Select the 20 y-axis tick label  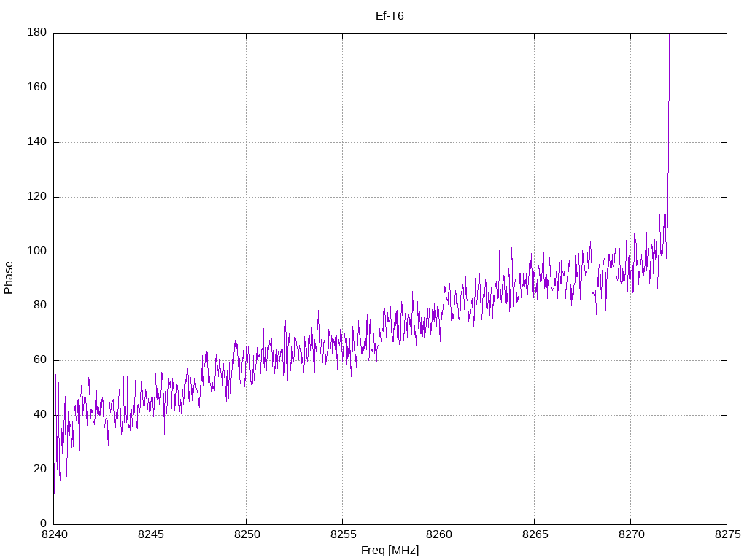point(40,470)
